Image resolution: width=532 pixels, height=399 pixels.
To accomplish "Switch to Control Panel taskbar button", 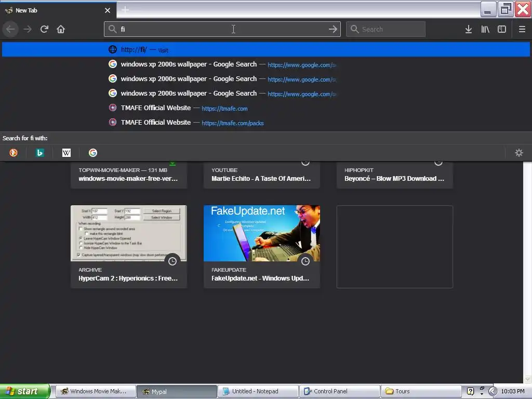I will pyautogui.click(x=340, y=392).
